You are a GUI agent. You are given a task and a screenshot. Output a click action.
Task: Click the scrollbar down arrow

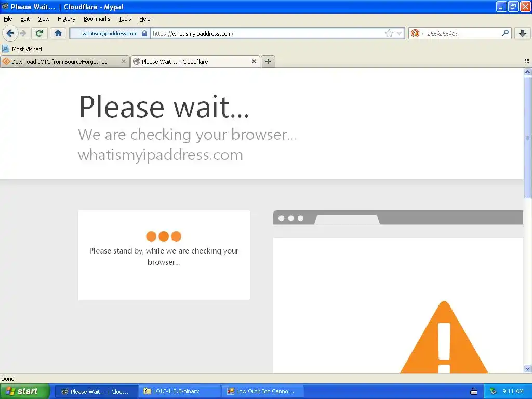[x=527, y=368]
